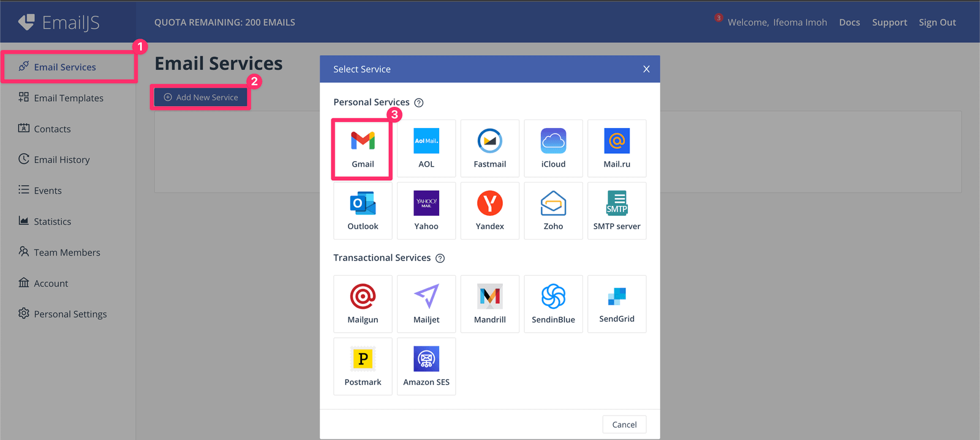The image size is (980, 440).
Task: Click the Email Services page heading
Action: tap(219, 64)
